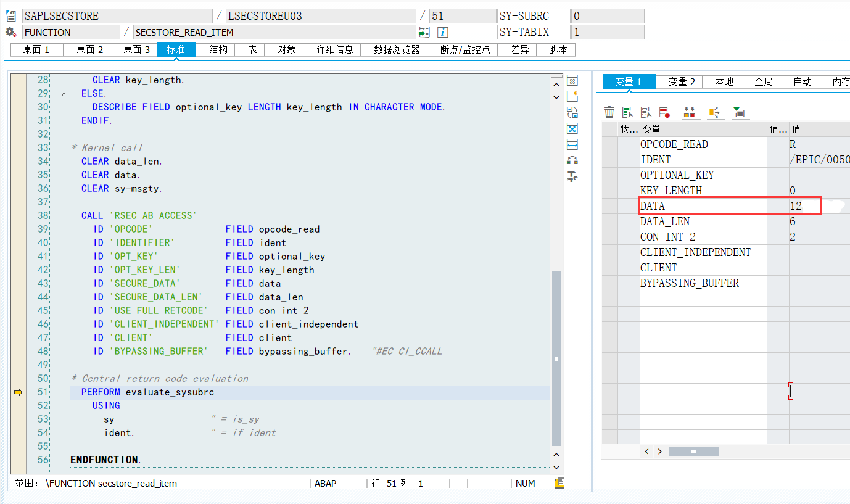Click the close session window icon
850x504 pixels.
(573, 80)
